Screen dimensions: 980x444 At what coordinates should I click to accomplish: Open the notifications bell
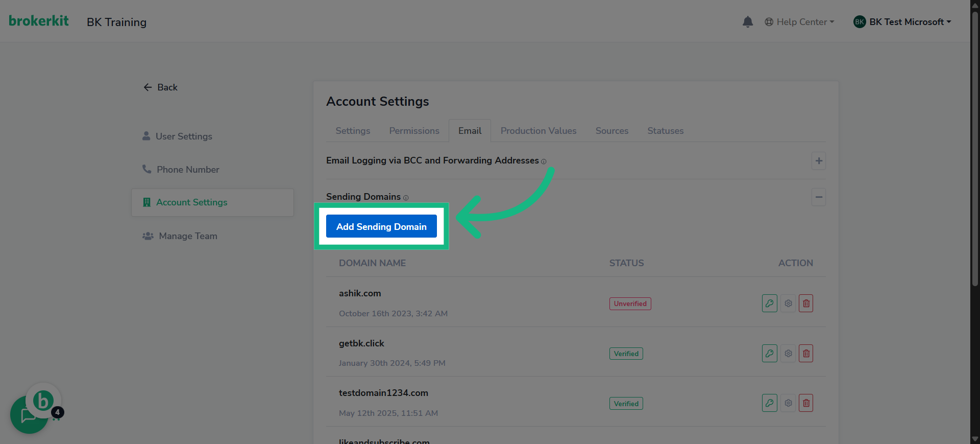tap(748, 22)
